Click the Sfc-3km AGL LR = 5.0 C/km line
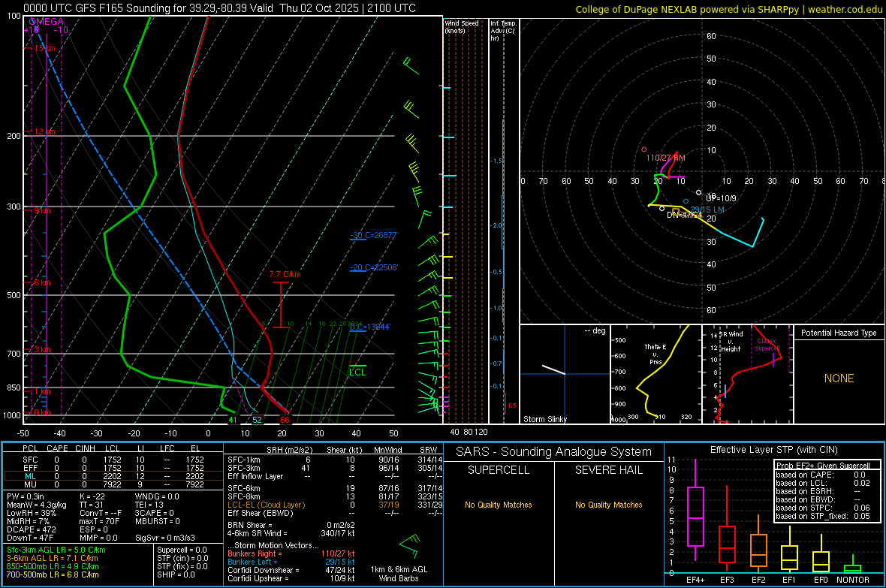The image size is (886, 588). click(56, 550)
